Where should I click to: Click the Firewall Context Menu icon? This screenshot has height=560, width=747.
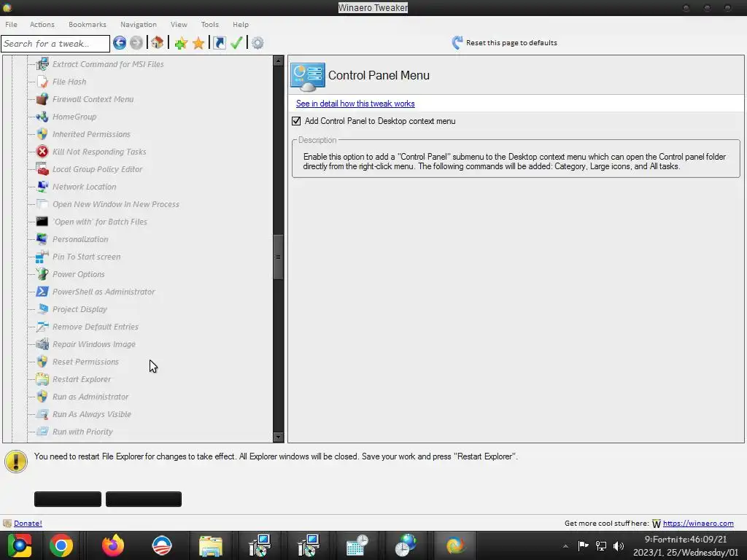(x=42, y=99)
